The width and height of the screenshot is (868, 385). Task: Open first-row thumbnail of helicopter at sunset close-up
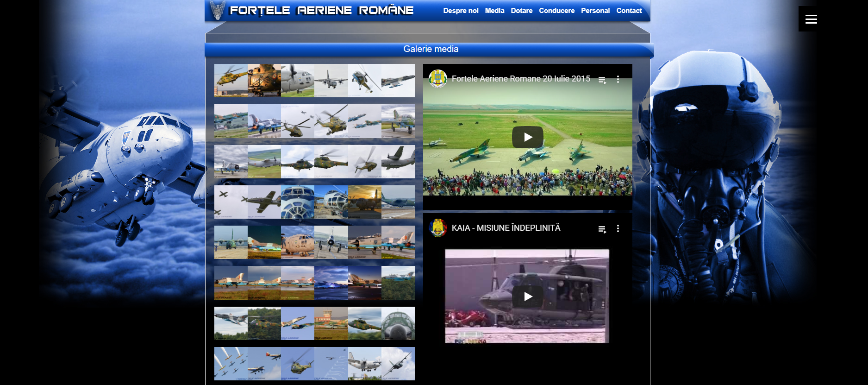tap(264, 81)
